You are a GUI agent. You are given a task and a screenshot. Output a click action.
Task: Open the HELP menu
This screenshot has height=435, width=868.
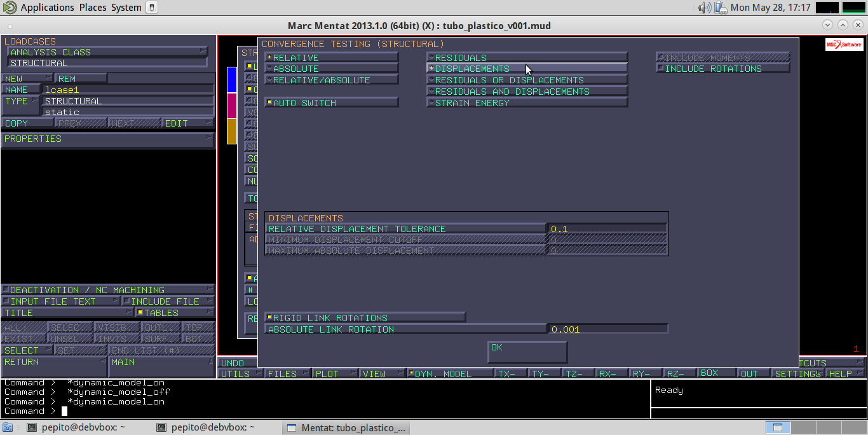pos(845,374)
